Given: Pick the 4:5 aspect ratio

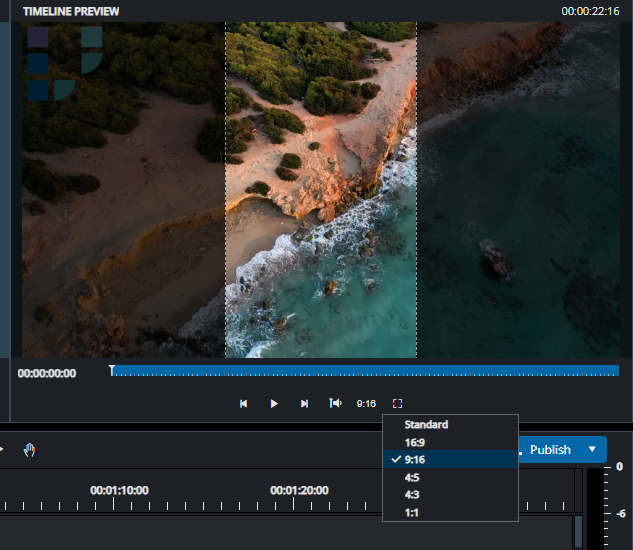Looking at the screenshot, I should tap(412, 477).
